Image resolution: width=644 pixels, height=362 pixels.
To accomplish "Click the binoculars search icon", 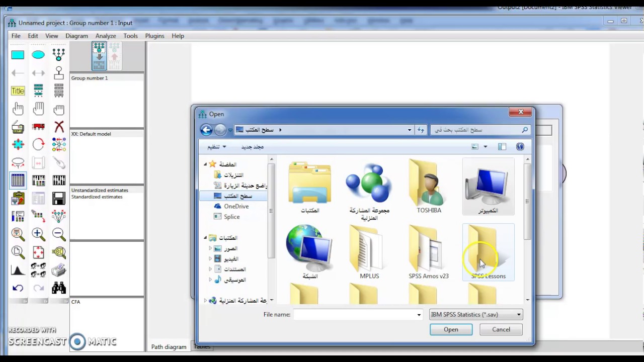I will point(59,288).
